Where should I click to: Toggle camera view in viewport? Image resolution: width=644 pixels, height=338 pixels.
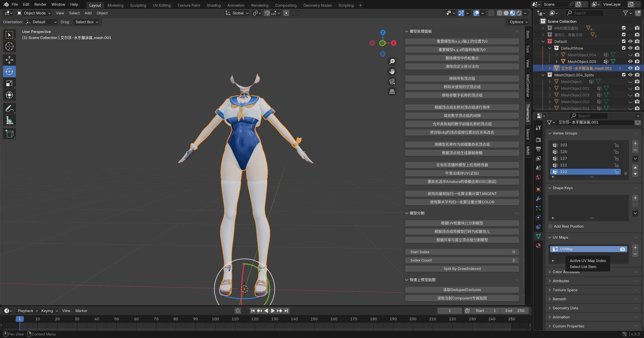392,81
